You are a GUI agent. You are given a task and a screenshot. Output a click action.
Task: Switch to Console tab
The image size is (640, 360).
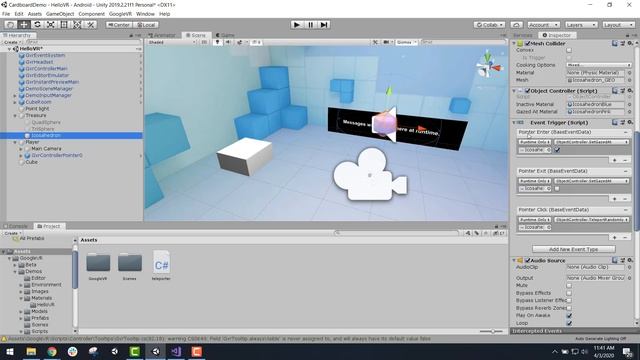[x=16, y=226]
